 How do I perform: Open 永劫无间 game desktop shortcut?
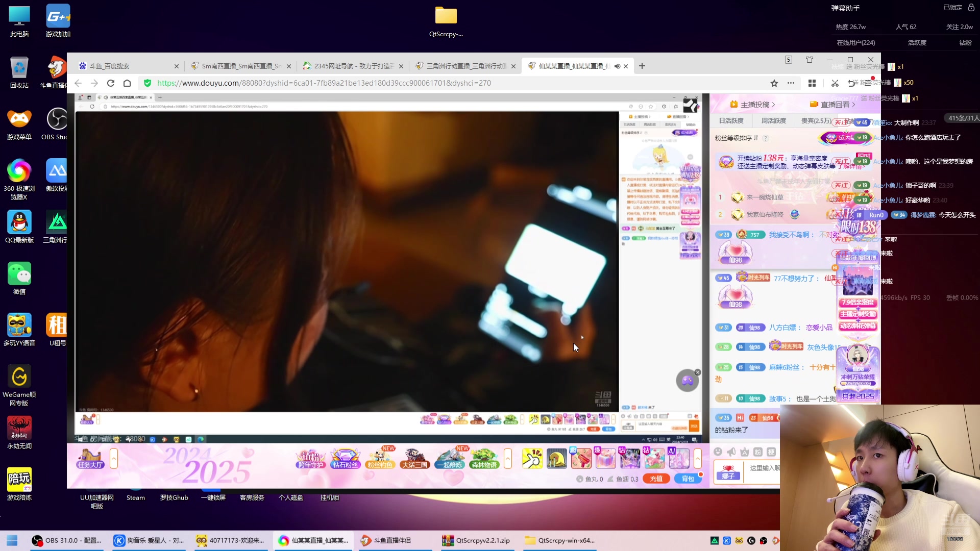pos(19,433)
